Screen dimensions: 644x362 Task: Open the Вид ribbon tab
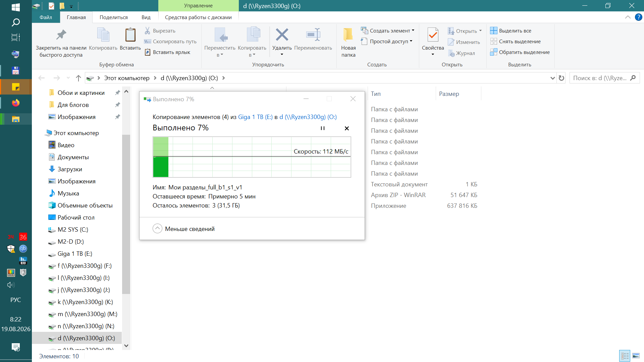pos(146,17)
